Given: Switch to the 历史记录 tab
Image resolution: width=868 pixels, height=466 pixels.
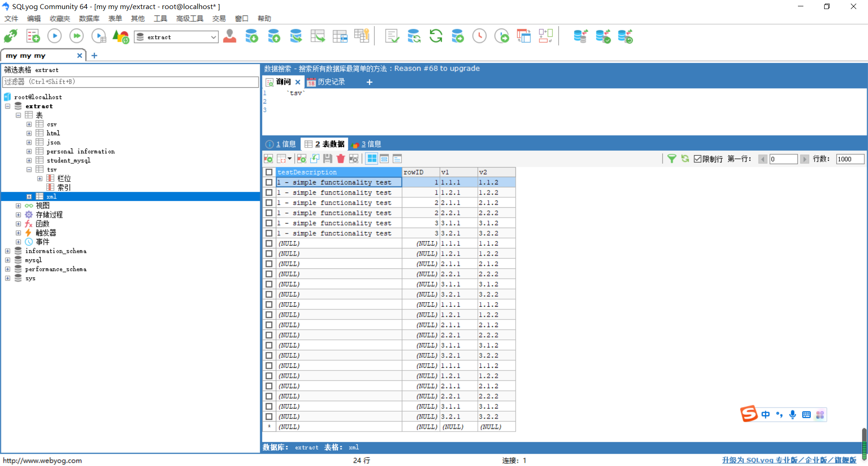Looking at the screenshot, I should 326,82.
